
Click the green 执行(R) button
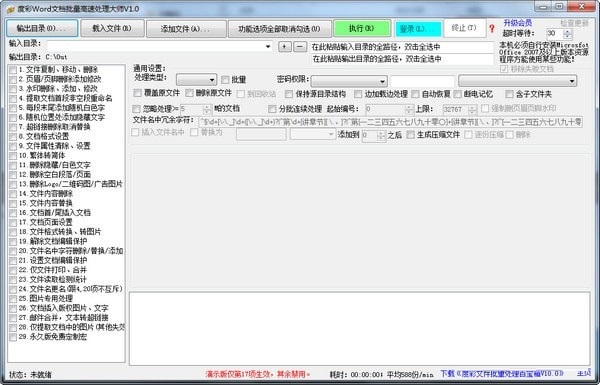(362, 28)
